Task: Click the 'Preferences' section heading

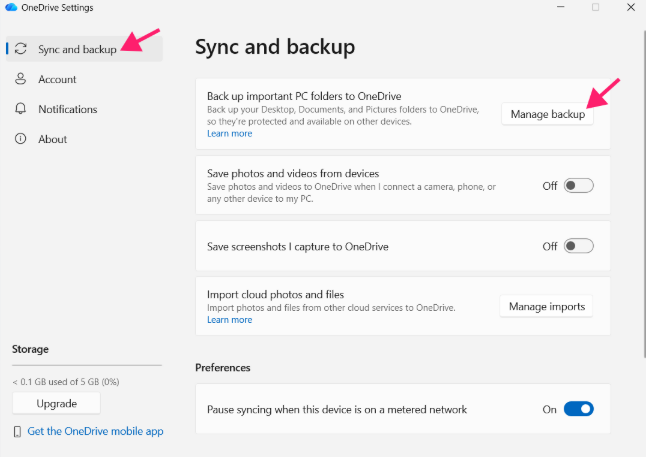Action: (x=223, y=368)
